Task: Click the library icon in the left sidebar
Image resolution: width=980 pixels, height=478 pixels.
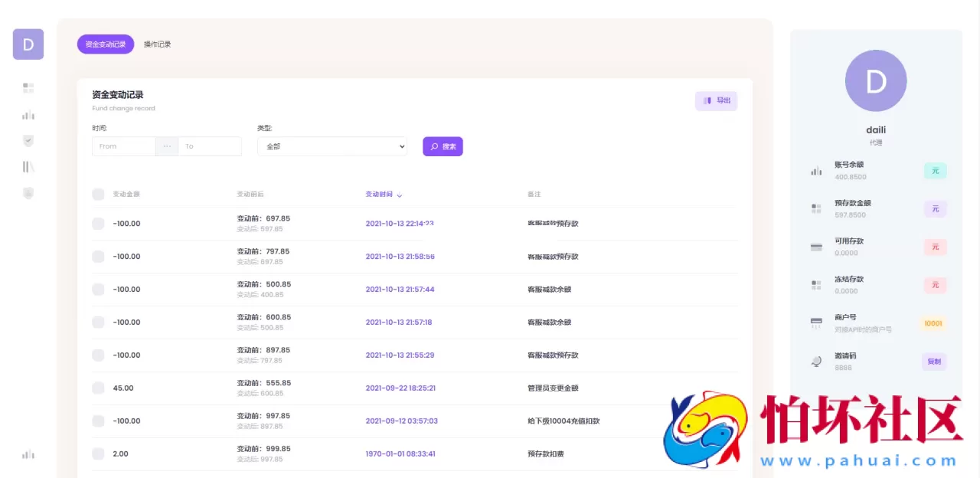Action: pos(28,166)
